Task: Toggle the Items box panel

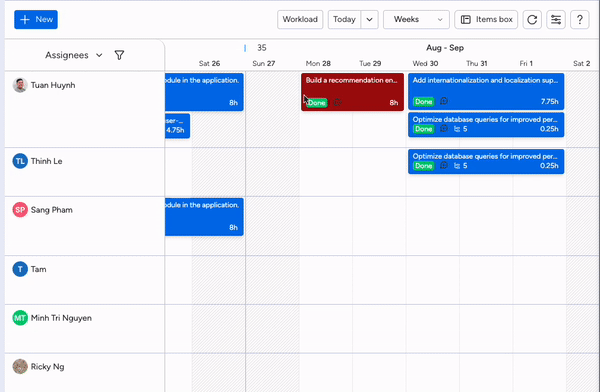Action: pos(486,20)
